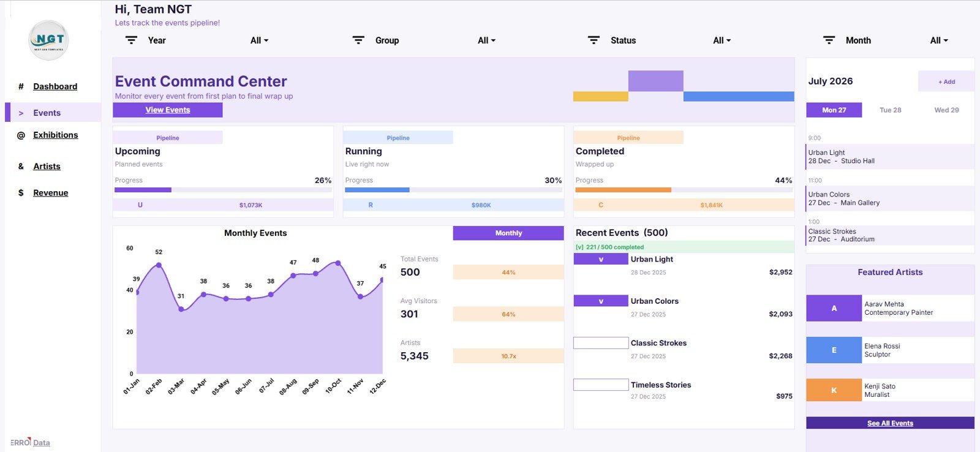Click the $ icon next to Revenue

pyautogui.click(x=21, y=193)
